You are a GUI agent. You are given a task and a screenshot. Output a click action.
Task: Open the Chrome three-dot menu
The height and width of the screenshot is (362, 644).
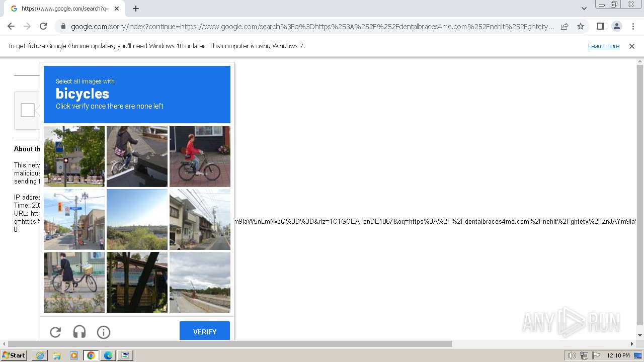[x=633, y=26]
